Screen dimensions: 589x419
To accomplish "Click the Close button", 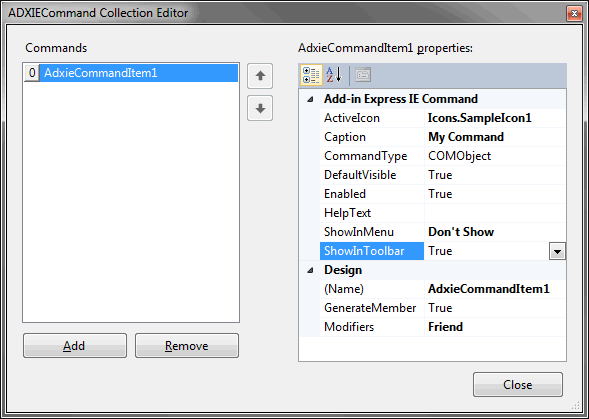I will click(518, 384).
